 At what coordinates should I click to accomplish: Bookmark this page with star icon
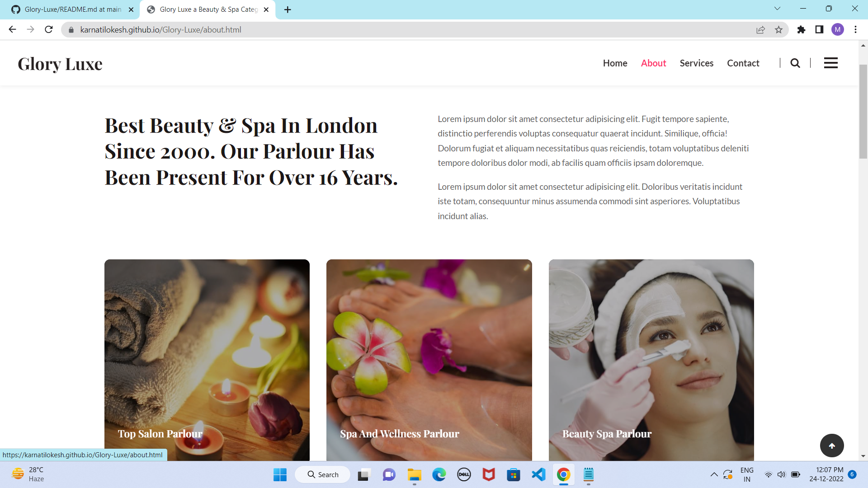[778, 30]
